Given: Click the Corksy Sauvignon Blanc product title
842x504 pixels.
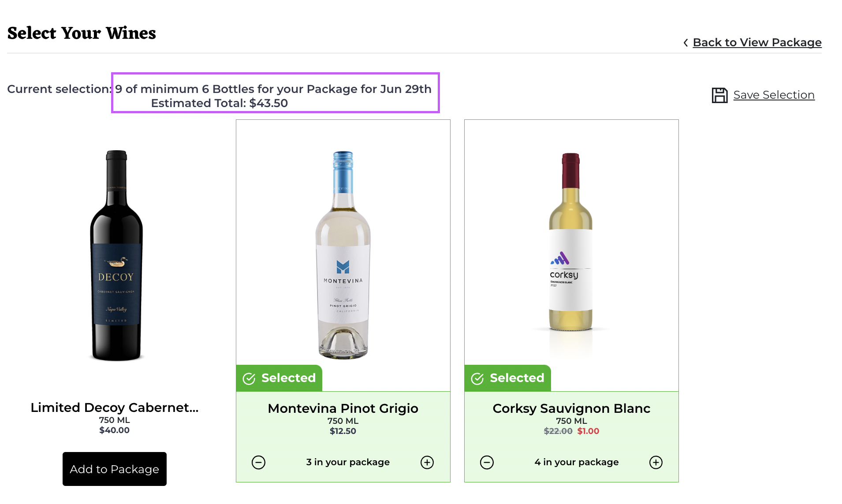Looking at the screenshot, I should (571, 408).
